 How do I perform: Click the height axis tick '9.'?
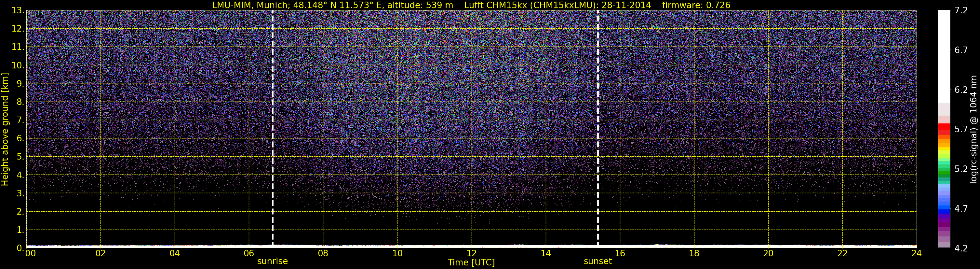(x=20, y=83)
